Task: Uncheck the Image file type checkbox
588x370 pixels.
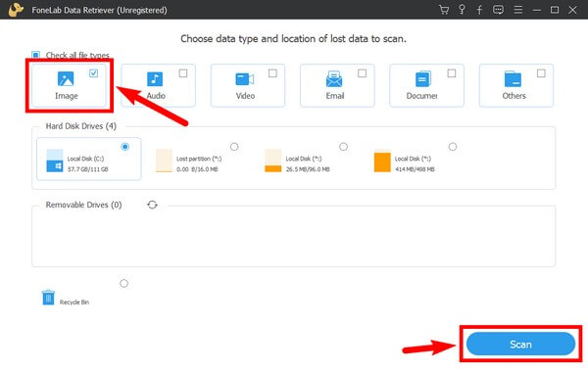Action: pyautogui.click(x=93, y=73)
